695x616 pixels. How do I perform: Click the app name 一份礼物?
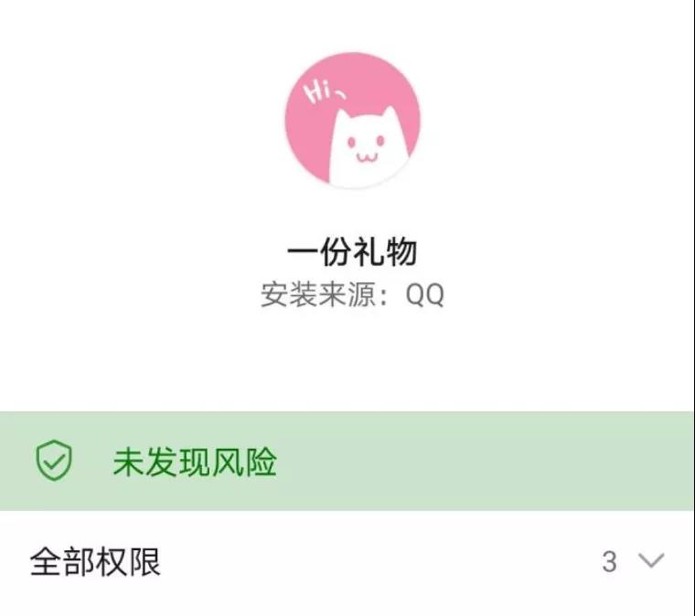pyautogui.click(x=352, y=251)
